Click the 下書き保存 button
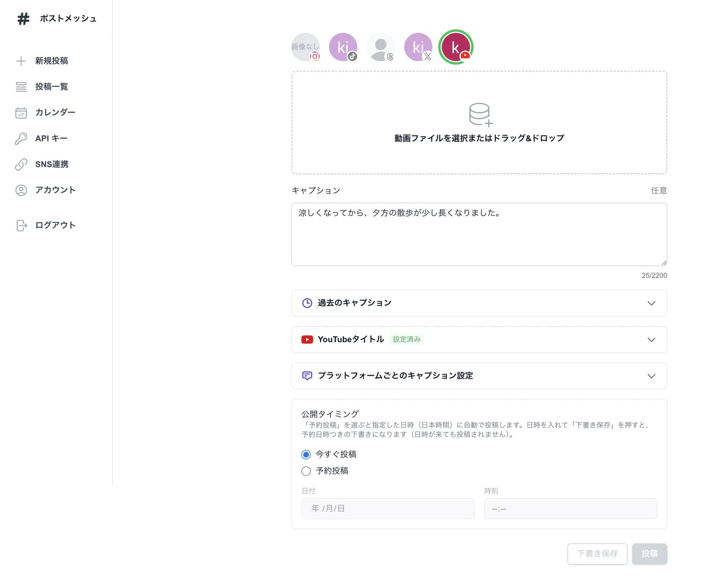This screenshot has height=588, width=705. pos(597,554)
